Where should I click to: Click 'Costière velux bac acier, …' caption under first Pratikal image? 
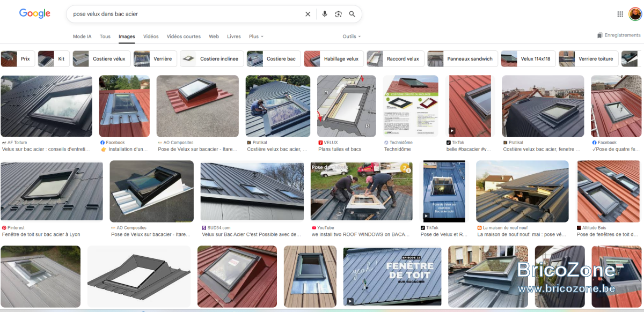[277, 149]
